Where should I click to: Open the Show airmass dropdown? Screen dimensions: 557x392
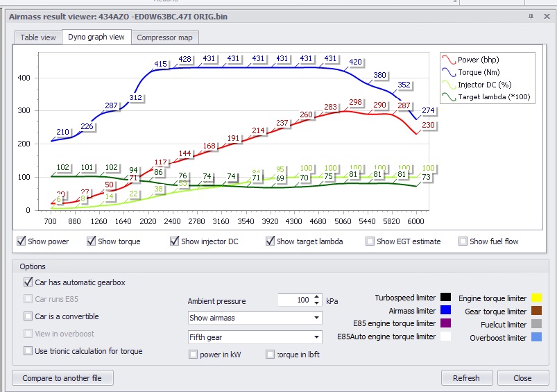[x=255, y=318]
